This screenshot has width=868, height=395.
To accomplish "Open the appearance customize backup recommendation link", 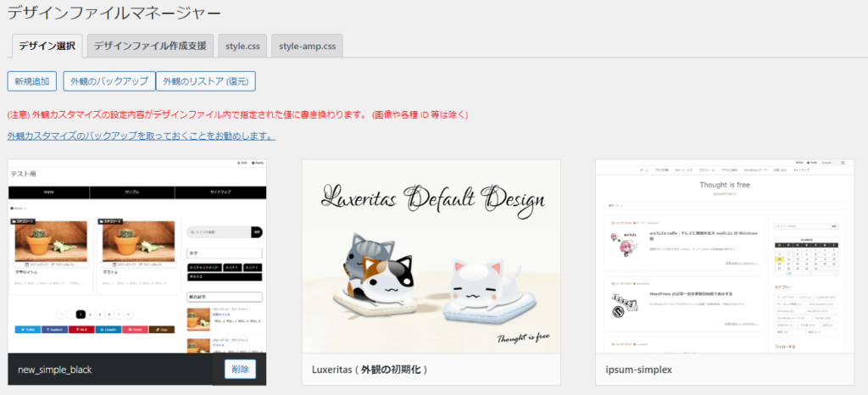I will pos(141,136).
